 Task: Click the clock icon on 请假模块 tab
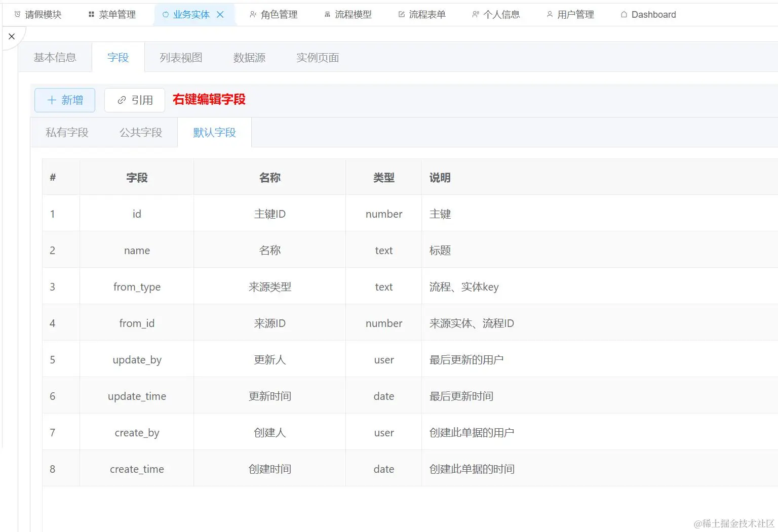pyautogui.click(x=17, y=14)
